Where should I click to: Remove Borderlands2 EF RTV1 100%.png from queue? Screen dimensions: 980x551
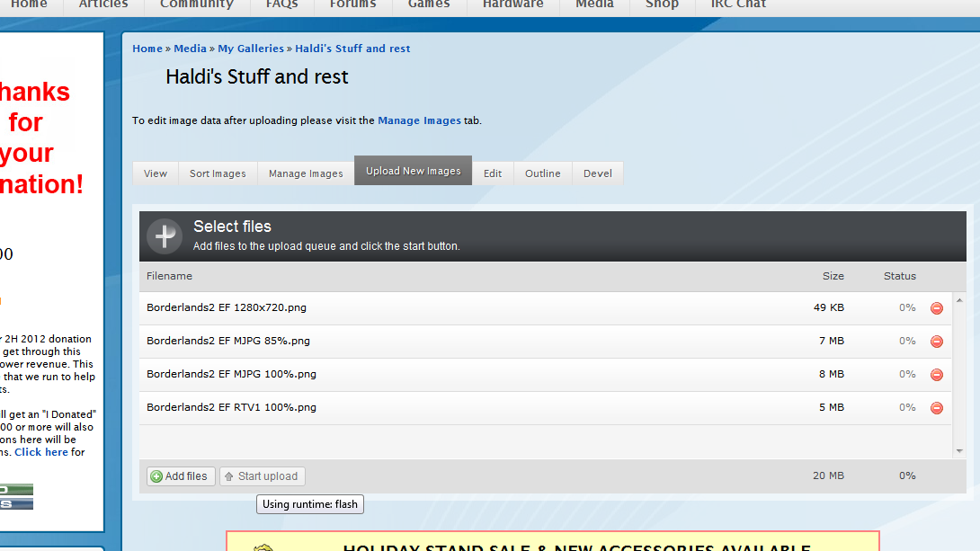[936, 407]
